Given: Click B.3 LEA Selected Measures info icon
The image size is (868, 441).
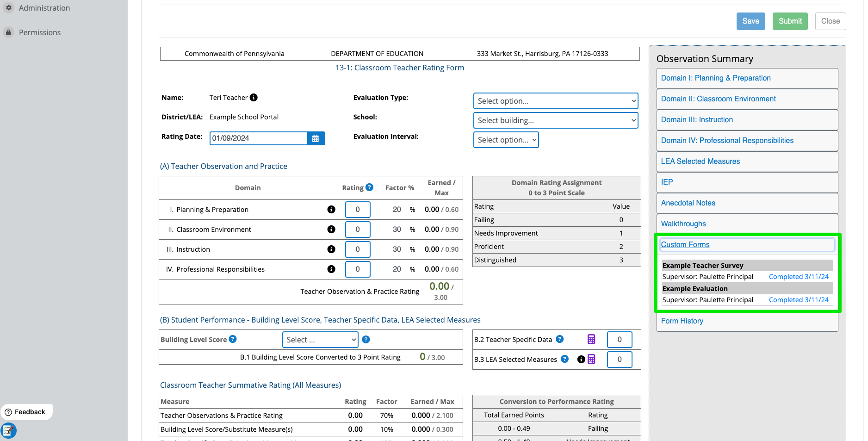Looking at the screenshot, I should point(581,360).
